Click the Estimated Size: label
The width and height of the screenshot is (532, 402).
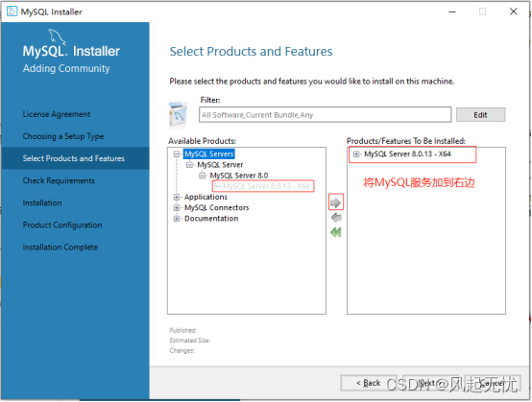pyautogui.click(x=190, y=341)
